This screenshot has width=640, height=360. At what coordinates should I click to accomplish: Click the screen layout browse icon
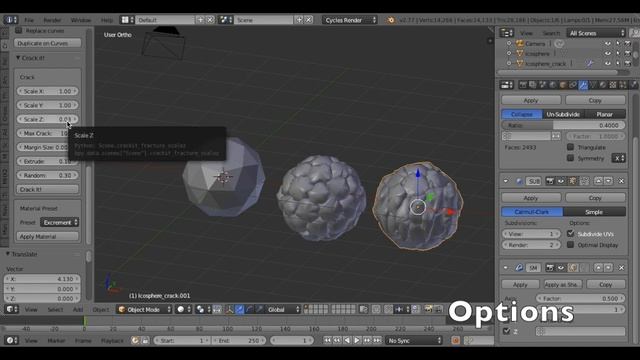[x=127, y=20]
